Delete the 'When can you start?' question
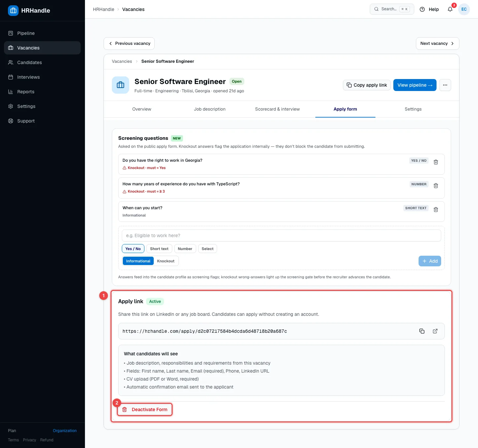The height and width of the screenshot is (448, 478). [x=436, y=210]
